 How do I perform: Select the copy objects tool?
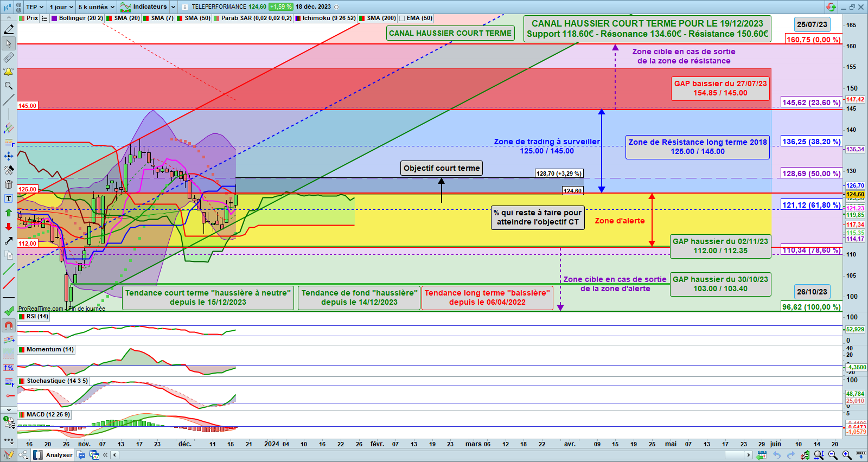click(9, 255)
